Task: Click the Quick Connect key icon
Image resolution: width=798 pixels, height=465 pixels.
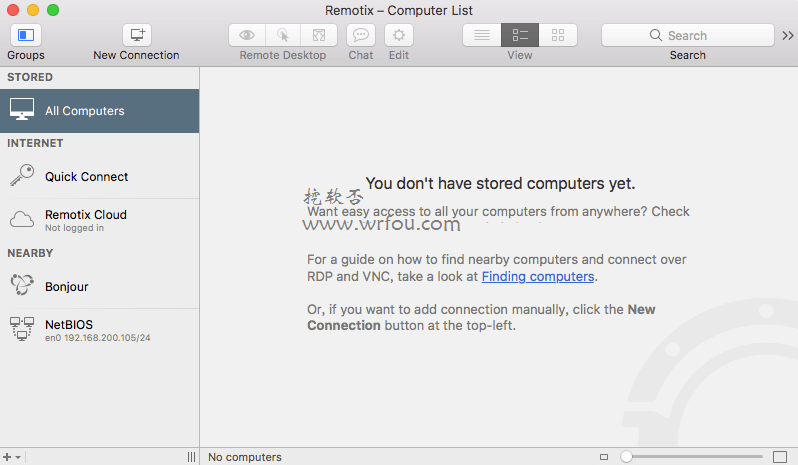Action: pyautogui.click(x=22, y=175)
